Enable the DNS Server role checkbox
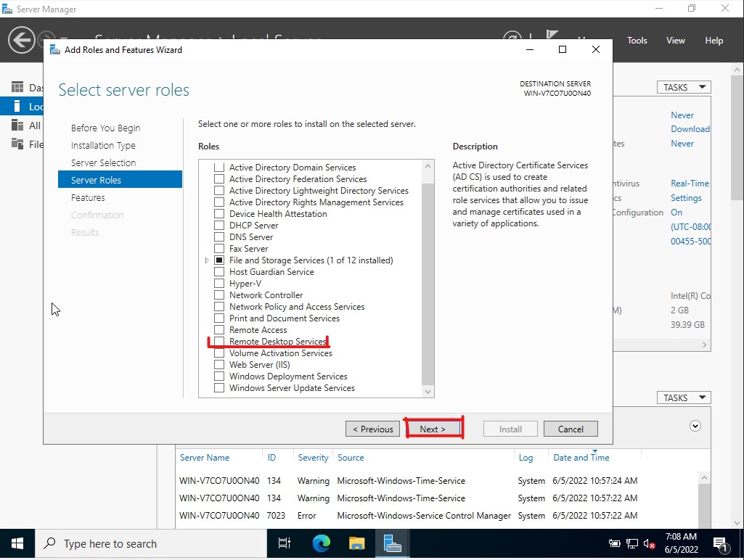The image size is (744, 560). click(x=219, y=237)
